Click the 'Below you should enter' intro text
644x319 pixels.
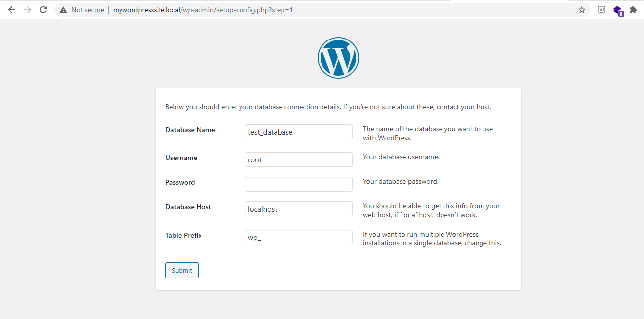[328, 107]
